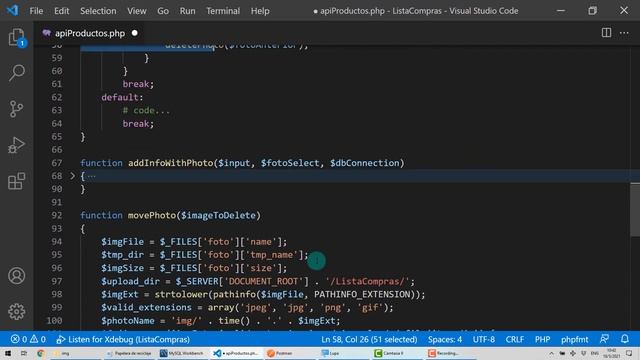The height and width of the screenshot is (360, 640).
Task: Open the Search view in activity bar
Action: [16, 73]
